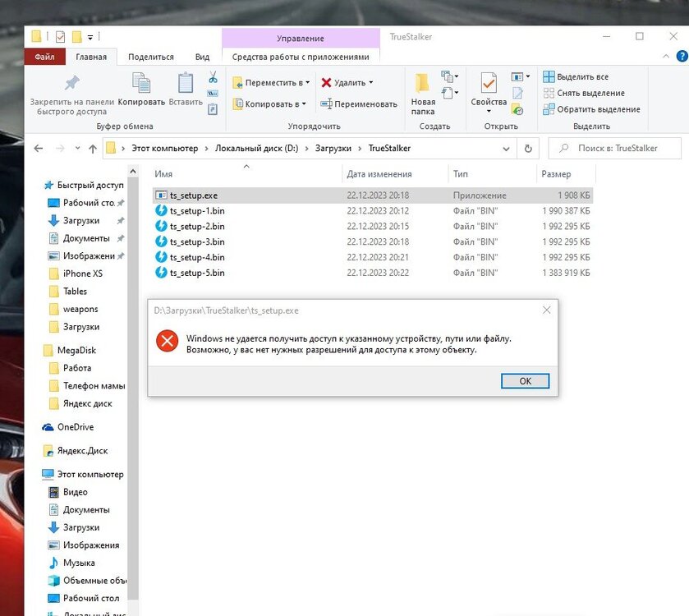Image resolution: width=689 pixels, height=616 pixels.
Task: Click the navigation pane scroll-up arrow
Action: (133, 172)
